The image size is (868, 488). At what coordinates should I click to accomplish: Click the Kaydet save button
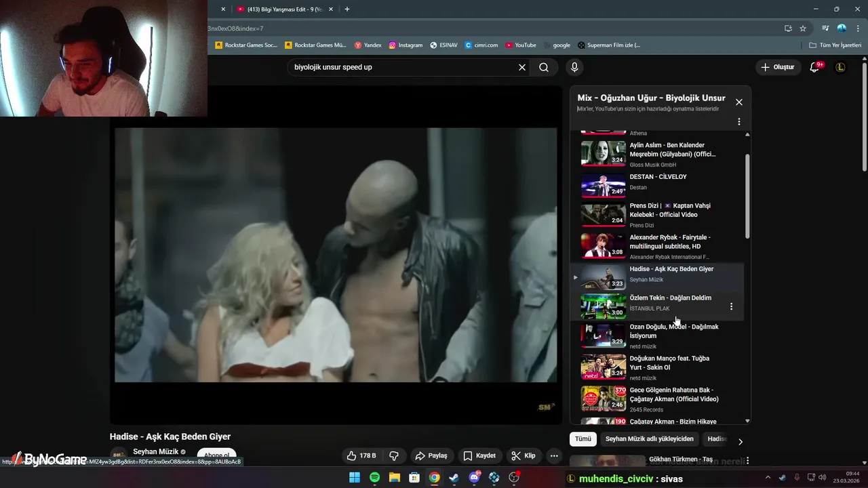pyautogui.click(x=479, y=455)
